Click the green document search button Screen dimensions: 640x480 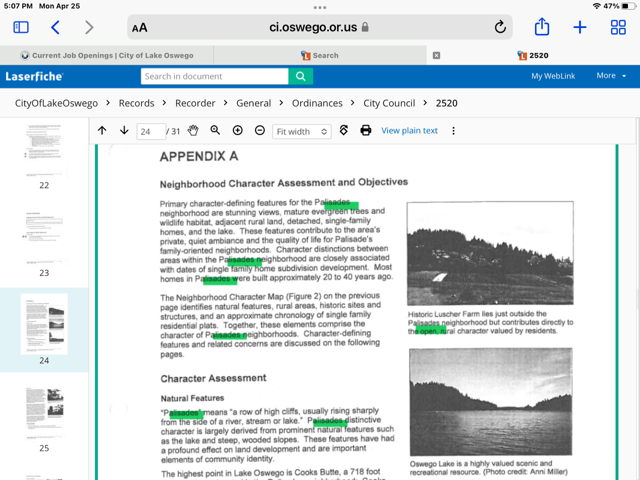(x=300, y=76)
